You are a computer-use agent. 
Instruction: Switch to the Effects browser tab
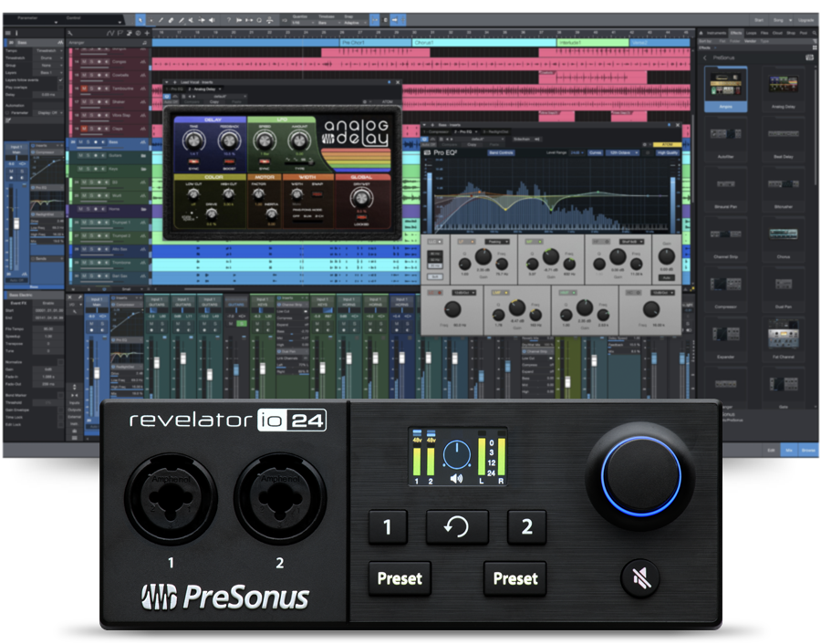coord(735,33)
